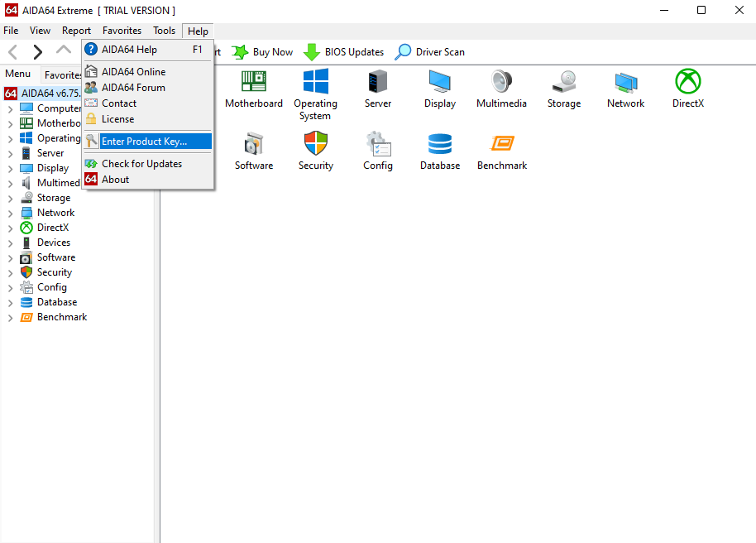Select Config in the sidebar tree
Image resolution: width=756 pixels, height=543 pixels.
[x=51, y=287]
